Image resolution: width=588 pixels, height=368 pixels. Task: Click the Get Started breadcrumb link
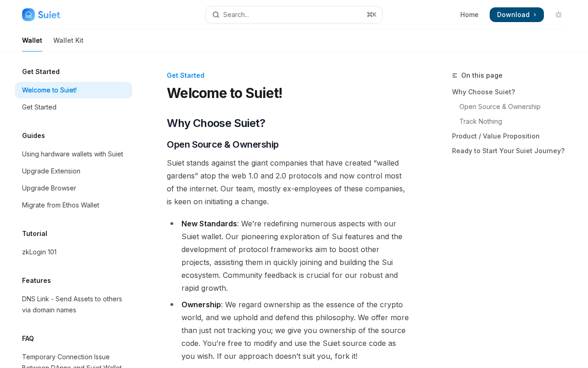pos(186,75)
